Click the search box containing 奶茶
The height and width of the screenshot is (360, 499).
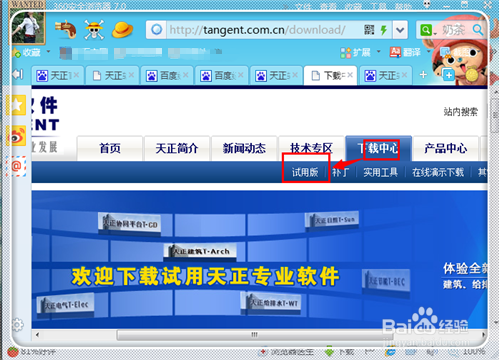tap(454, 30)
